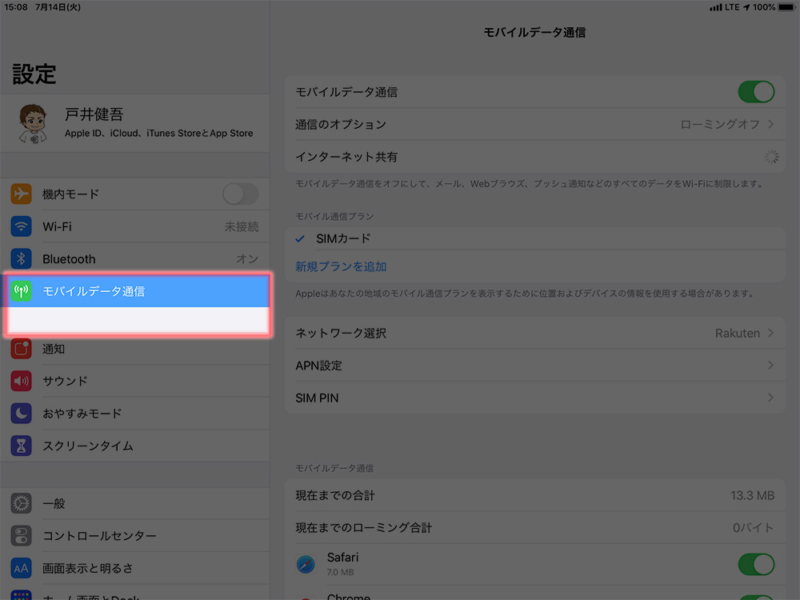Tap the battery indicator in status bar
Screen dimensions: 800x600
click(x=786, y=7)
